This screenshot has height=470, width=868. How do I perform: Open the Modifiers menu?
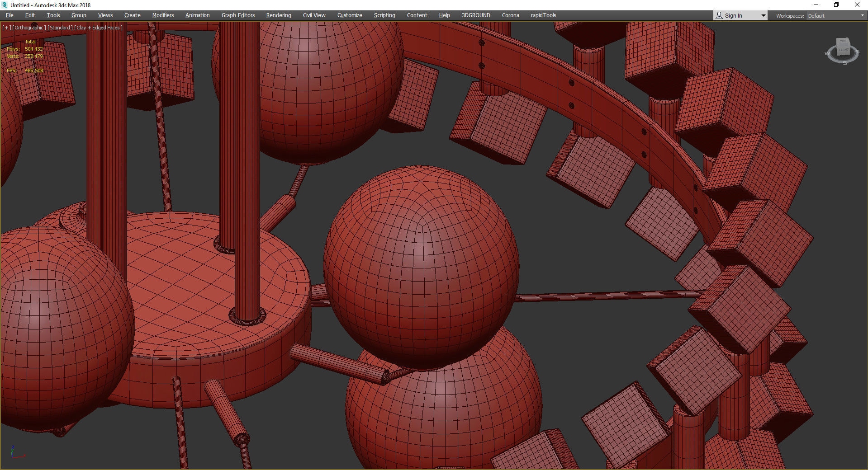click(x=163, y=15)
